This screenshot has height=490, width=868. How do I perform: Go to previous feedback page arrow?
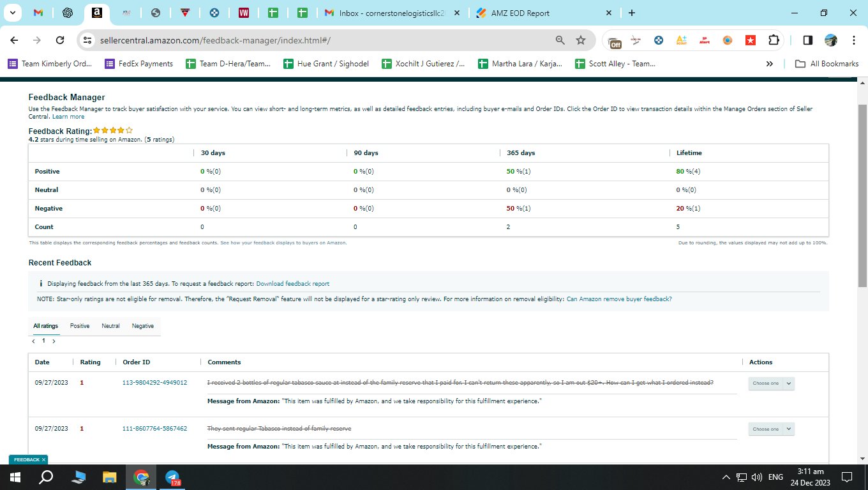tap(34, 341)
